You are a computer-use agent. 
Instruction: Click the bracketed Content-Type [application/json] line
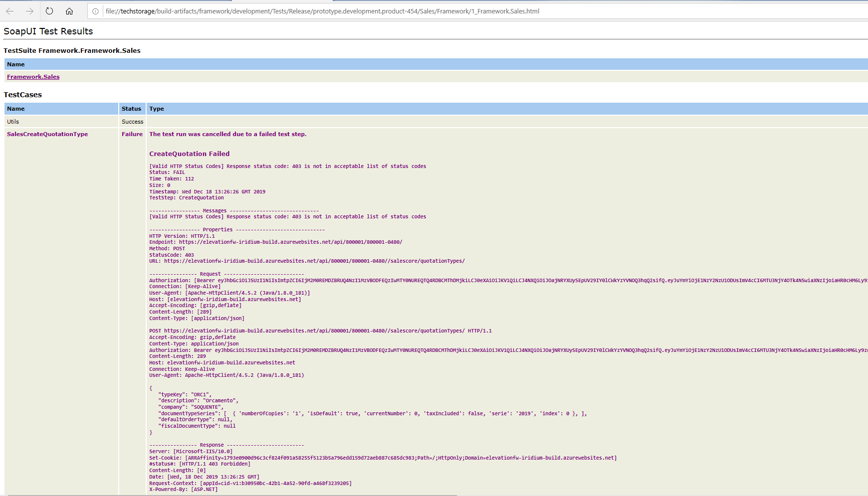(x=197, y=319)
